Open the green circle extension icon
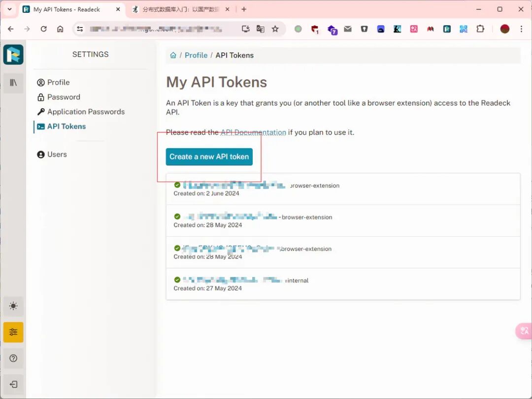This screenshot has height=399, width=532. click(298, 29)
